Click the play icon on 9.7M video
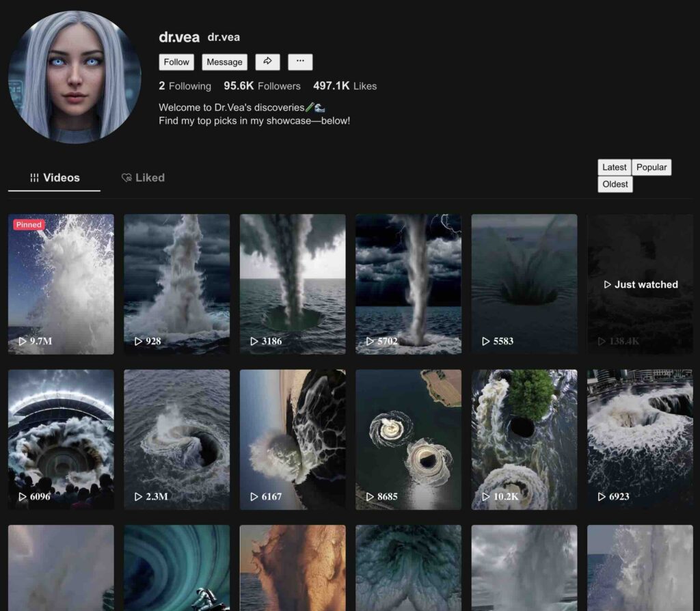 [23, 341]
